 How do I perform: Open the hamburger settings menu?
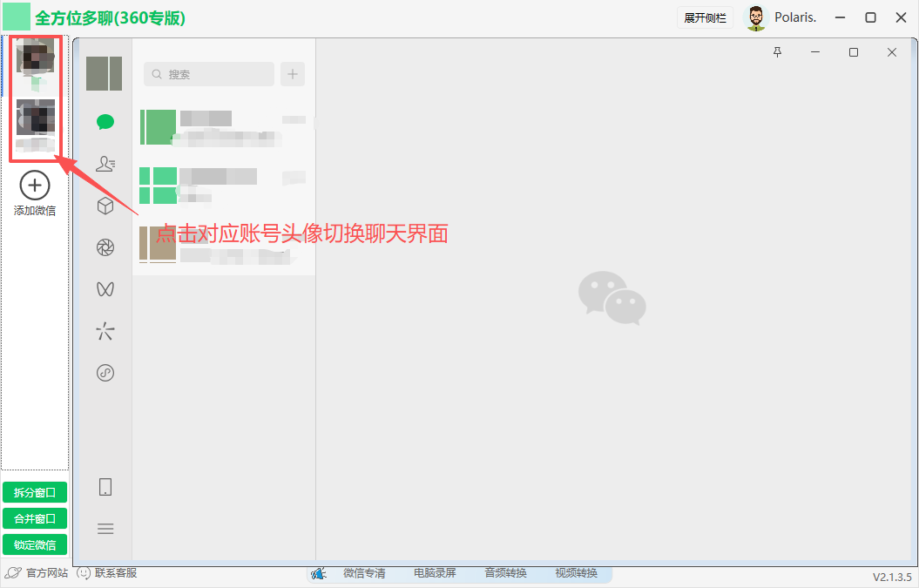pyautogui.click(x=105, y=529)
